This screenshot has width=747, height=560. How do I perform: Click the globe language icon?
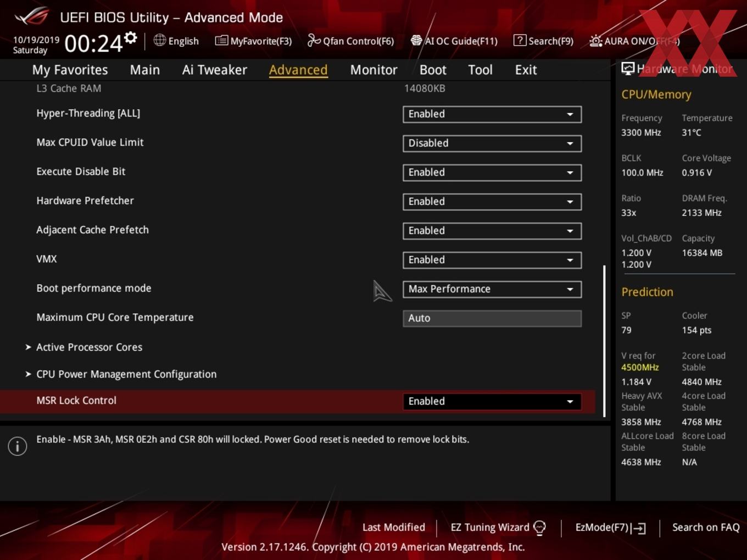pyautogui.click(x=160, y=40)
